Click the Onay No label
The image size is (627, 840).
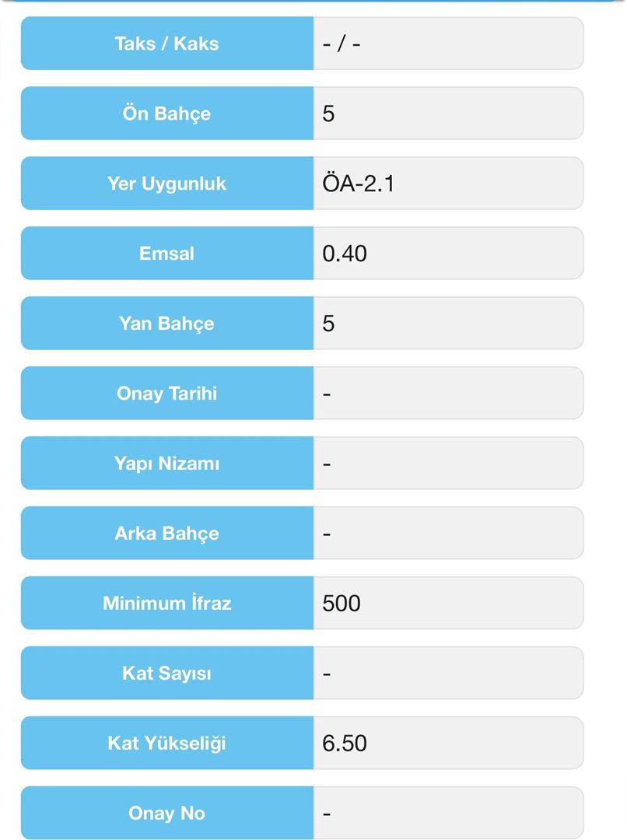[x=166, y=814]
